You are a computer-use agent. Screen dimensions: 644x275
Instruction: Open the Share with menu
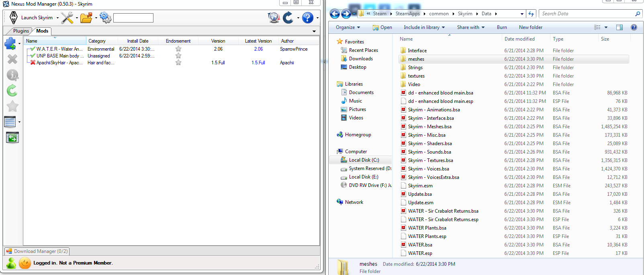pyautogui.click(x=471, y=27)
